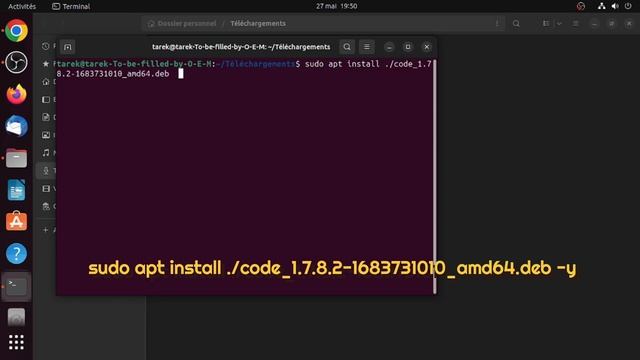
Task: Open the Terminal app menu in top bar
Action: pyautogui.click(x=71, y=6)
